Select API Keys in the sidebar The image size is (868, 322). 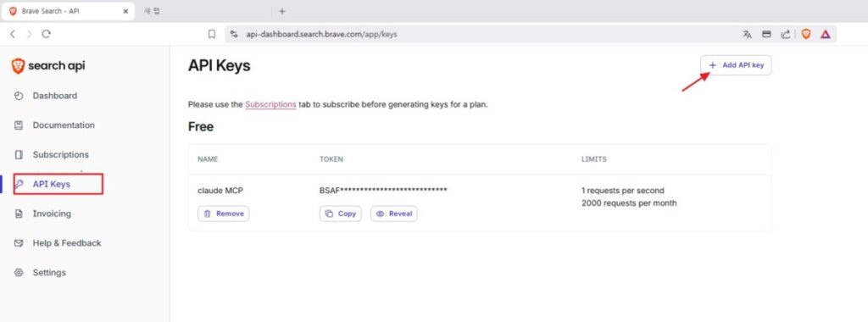(52, 184)
